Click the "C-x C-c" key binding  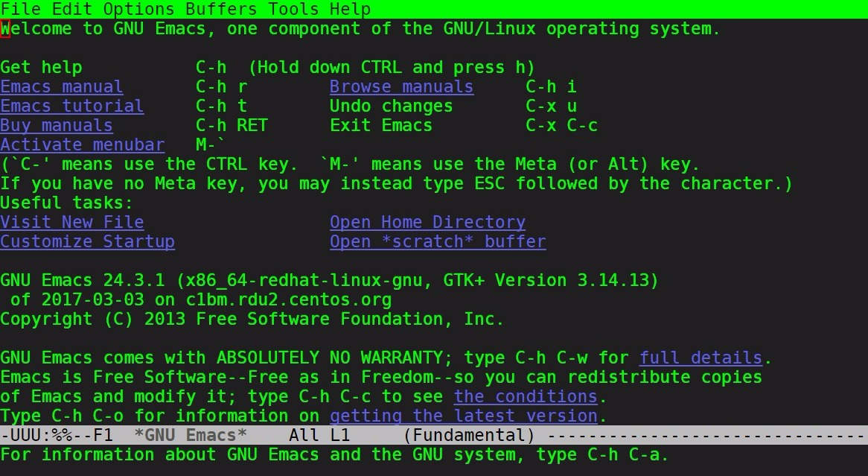click(562, 126)
